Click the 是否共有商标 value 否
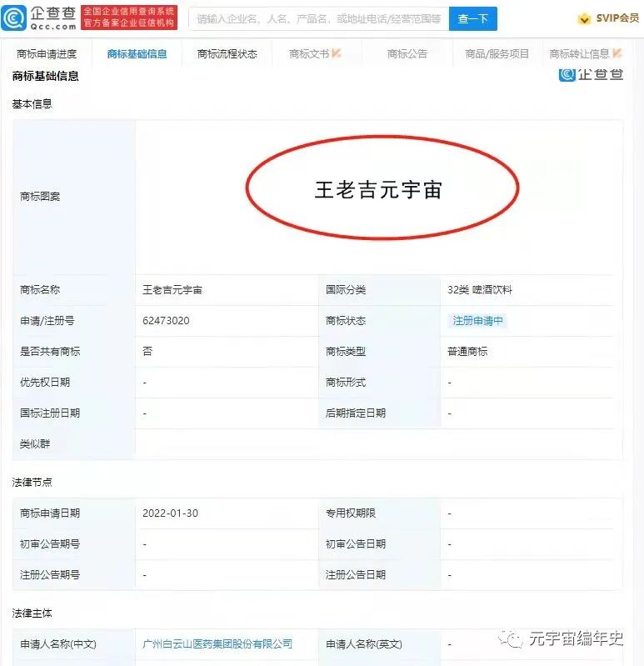The width and height of the screenshot is (644, 666). pyautogui.click(x=147, y=351)
